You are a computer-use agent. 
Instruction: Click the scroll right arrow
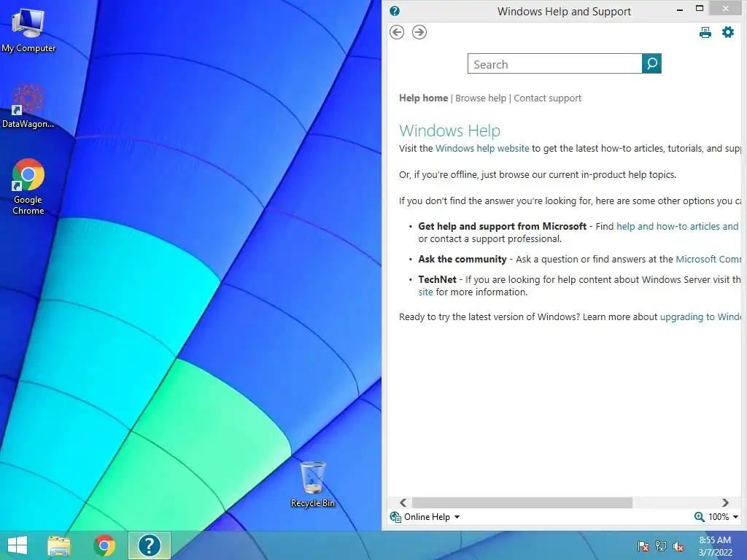point(725,502)
